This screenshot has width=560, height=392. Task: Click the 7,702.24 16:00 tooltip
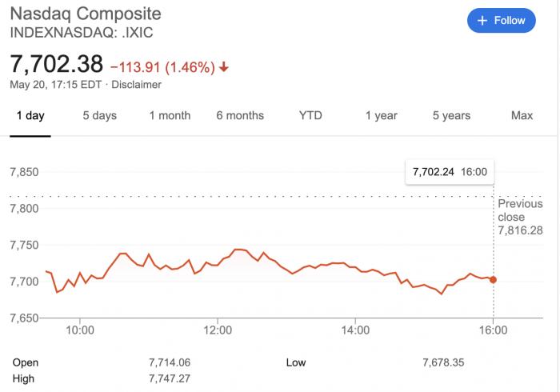coord(449,171)
